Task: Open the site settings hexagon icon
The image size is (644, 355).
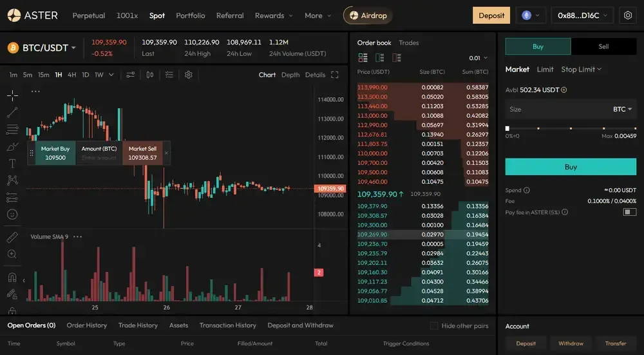Action: [x=627, y=15]
